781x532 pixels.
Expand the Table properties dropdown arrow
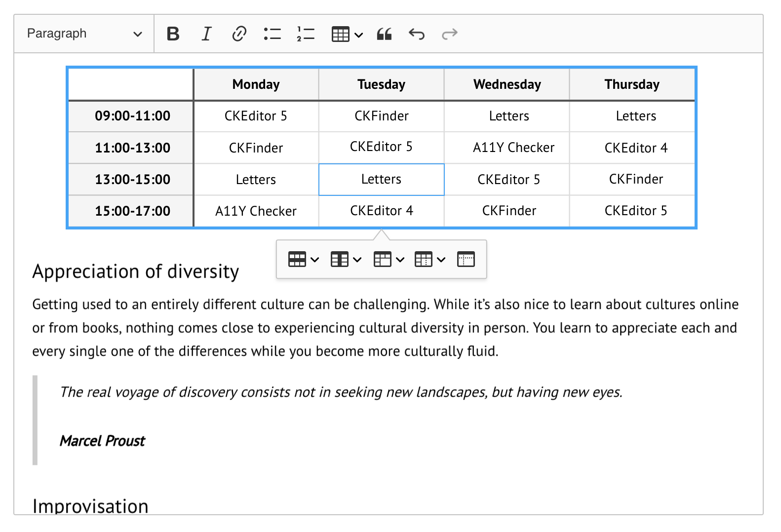441,260
